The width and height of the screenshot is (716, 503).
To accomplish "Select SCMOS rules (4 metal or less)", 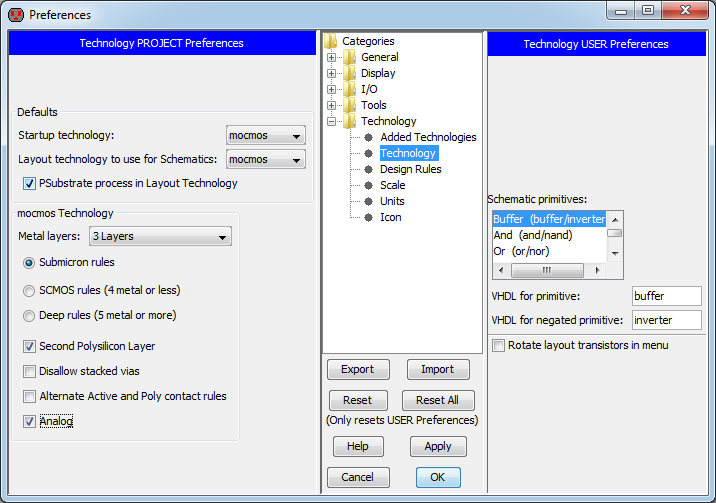I will 29,291.
